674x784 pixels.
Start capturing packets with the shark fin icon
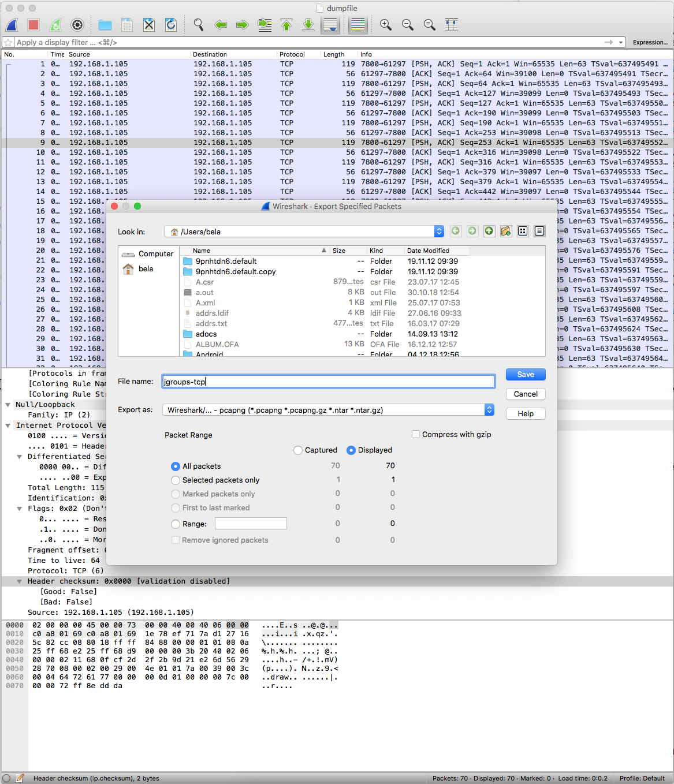(12, 25)
